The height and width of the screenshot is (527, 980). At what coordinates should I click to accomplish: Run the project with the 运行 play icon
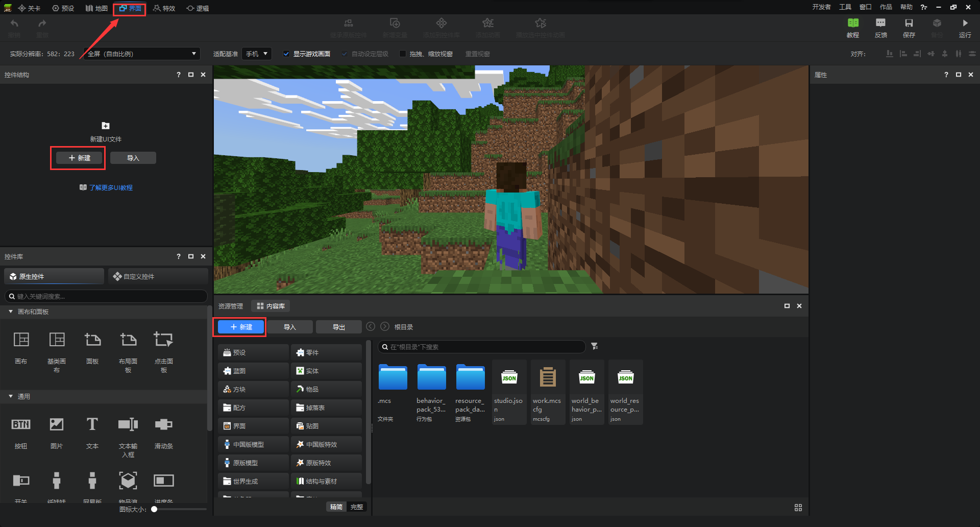coord(965,23)
